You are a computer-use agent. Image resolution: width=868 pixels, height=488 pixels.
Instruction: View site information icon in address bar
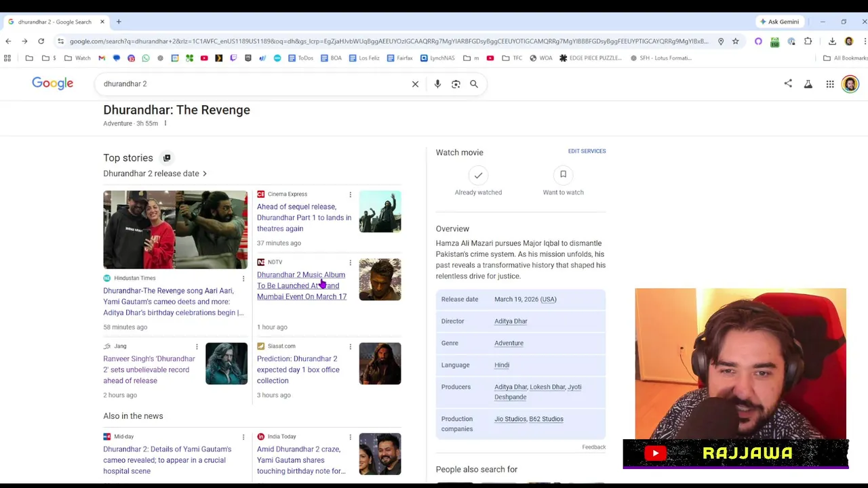pyautogui.click(x=60, y=41)
